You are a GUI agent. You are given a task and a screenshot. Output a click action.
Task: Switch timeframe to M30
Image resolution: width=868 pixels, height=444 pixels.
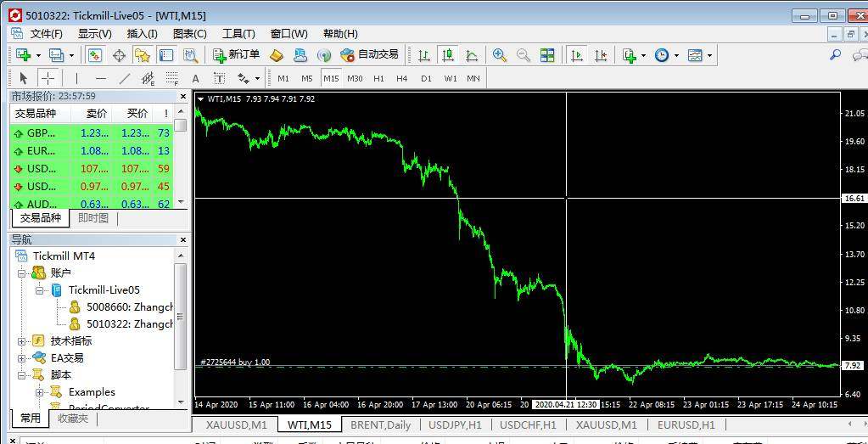(355, 79)
